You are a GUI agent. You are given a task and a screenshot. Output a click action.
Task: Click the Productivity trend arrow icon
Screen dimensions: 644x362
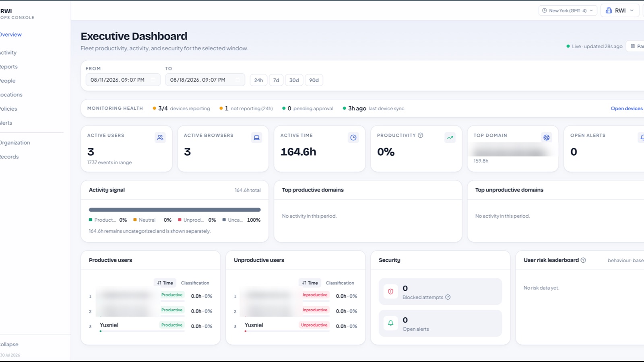(x=450, y=138)
